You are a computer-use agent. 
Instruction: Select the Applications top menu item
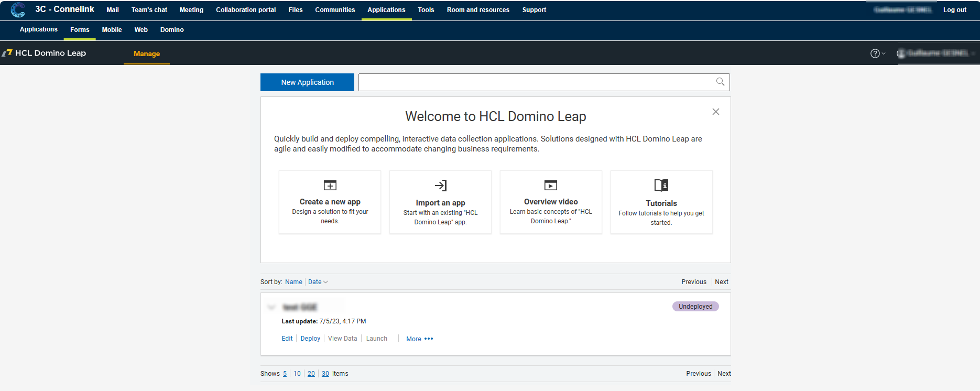pyautogui.click(x=386, y=10)
